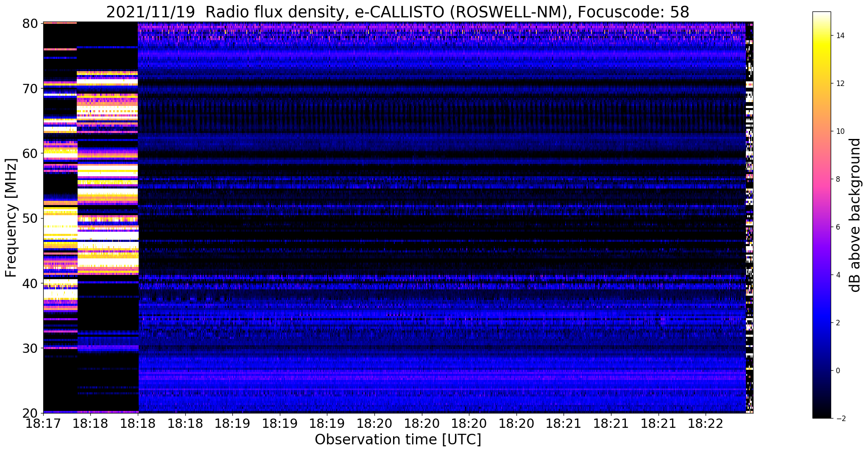Viewport: 868px width, 452px height.
Task: Click the spectrogram heatmap area
Action: coord(398,217)
